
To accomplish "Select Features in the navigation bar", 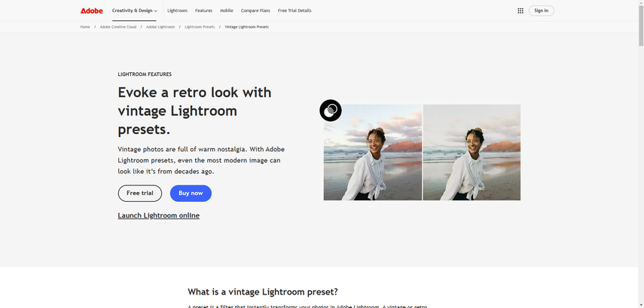I will [x=203, y=11].
